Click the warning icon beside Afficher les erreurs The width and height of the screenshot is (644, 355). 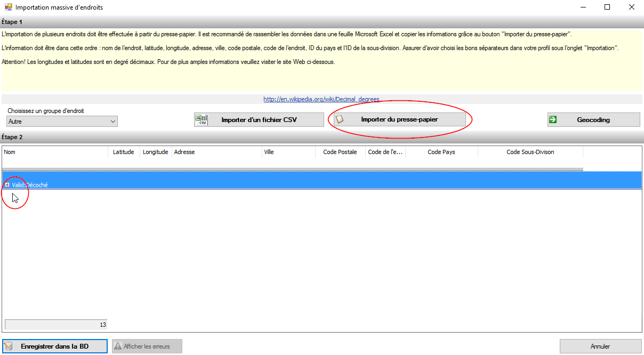coord(117,346)
